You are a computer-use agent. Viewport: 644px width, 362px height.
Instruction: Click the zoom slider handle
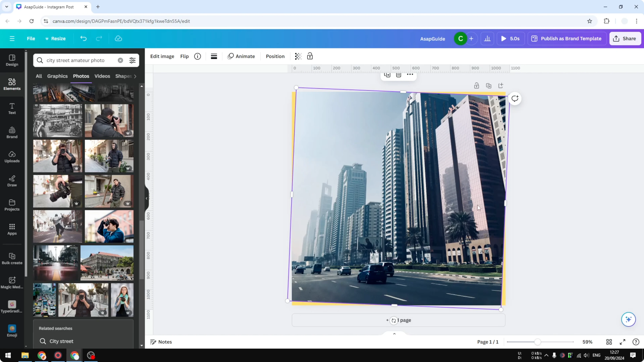[x=537, y=342]
